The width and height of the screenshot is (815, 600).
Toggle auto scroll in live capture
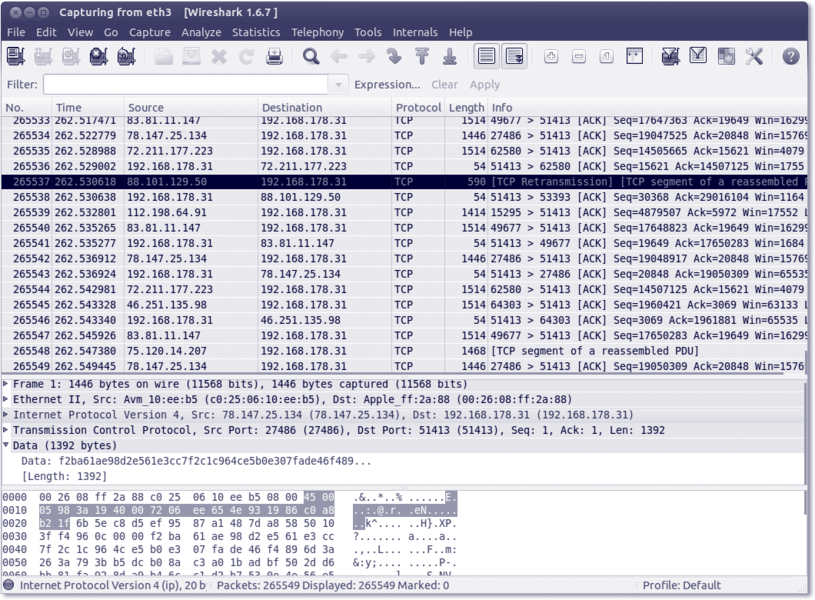(x=514, y=57)
